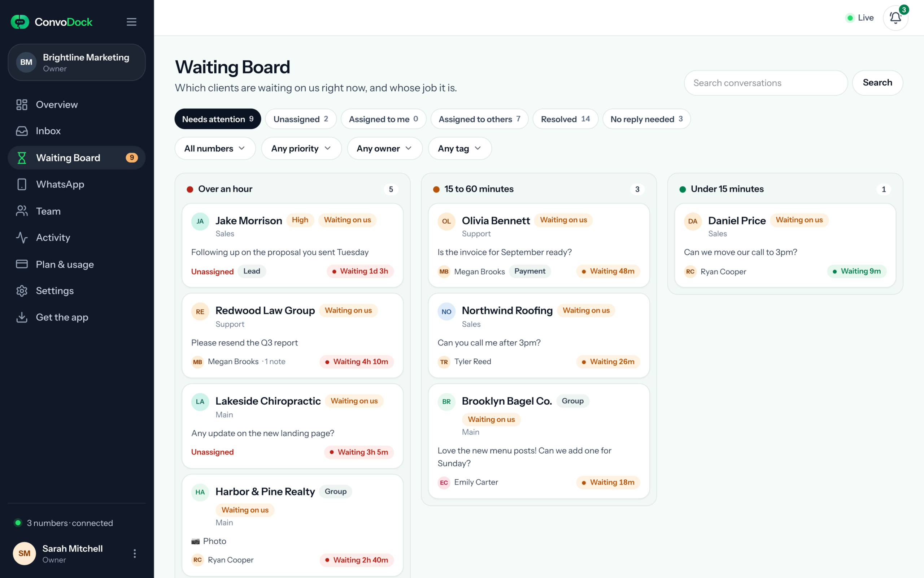Open the Any priority dropdown

pos(301,148)
